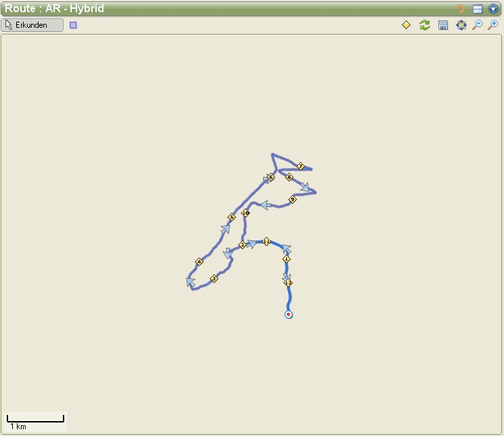Click the fit-map-to-route icon

pyautogui.click(x=461, y=25)
